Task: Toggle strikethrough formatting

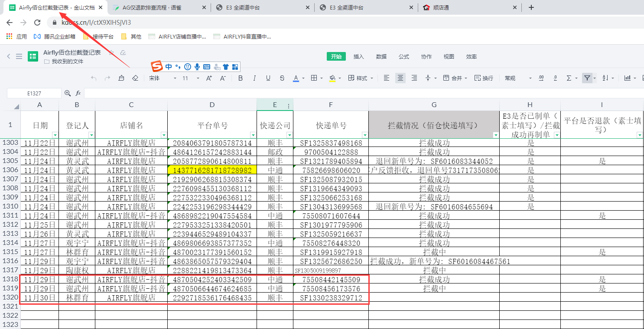Action: [282, 78]
